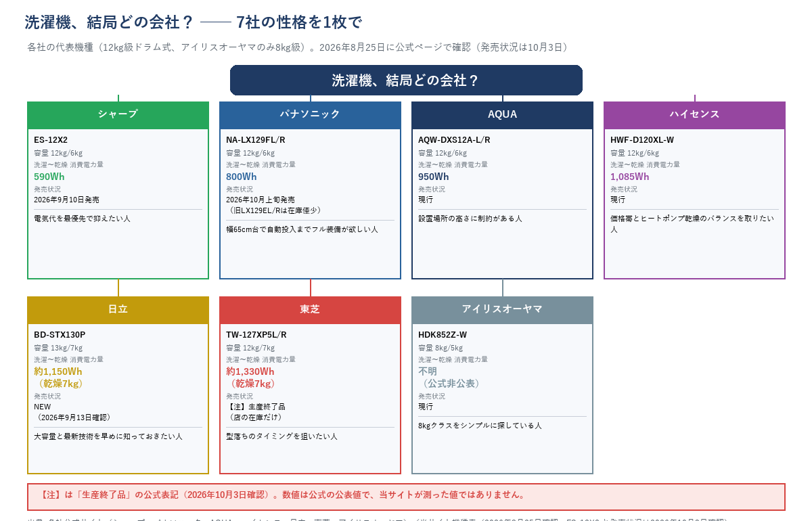Click the 1,085Wh value in the ハイセンス card
Screen dimensions: 812x521
630,177
